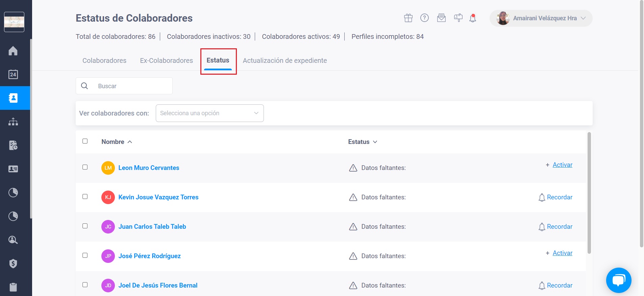Open the checklist-with-clock sidebar icon
The image size is (644, 296).
coord(13,145)
